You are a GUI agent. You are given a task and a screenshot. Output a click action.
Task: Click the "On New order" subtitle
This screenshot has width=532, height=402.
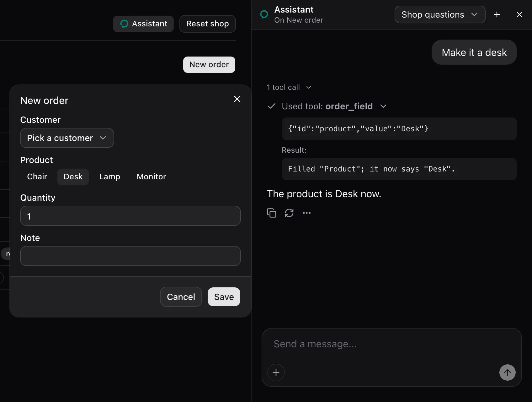click(299, 20)
